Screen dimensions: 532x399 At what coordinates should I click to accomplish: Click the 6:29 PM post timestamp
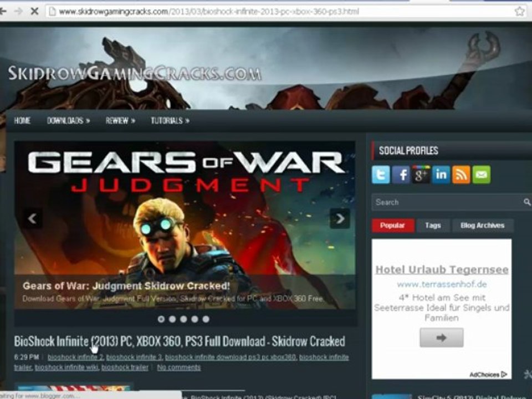[x=27, y=357]
